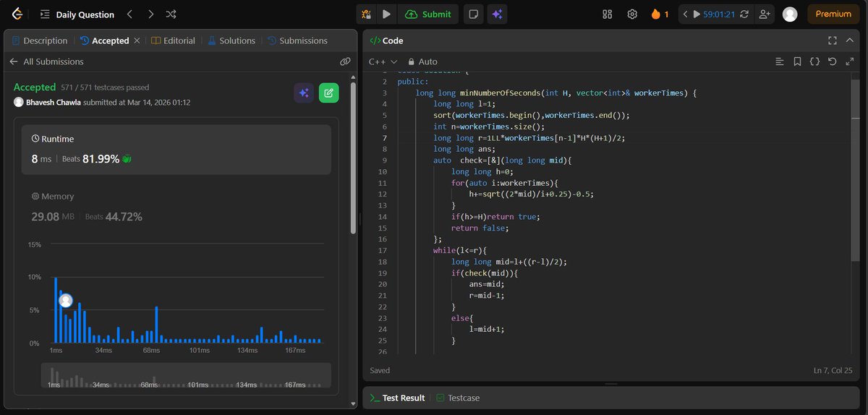Image resolution: width=868 pixels, height=415 pixels.
Task: Go back to All Submissions
Action: pyautogui.click(x=46, y=61)
